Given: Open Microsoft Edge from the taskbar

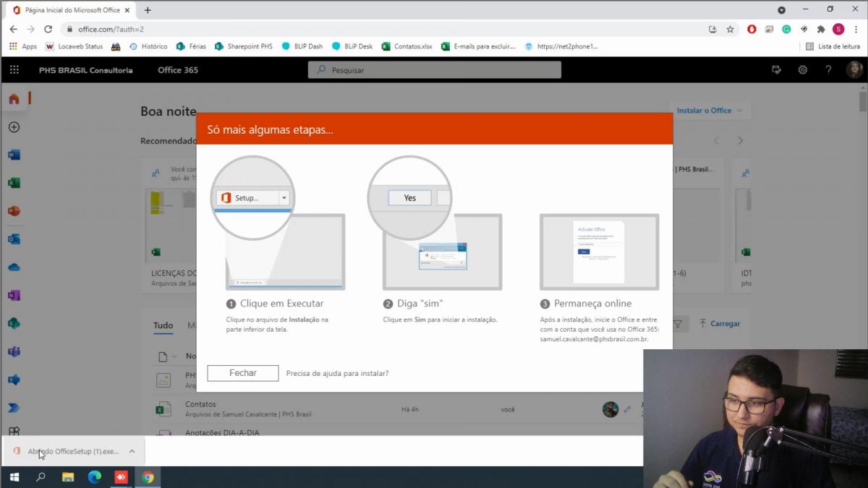Looking at the screenshot, I should (x=95, y=477).
